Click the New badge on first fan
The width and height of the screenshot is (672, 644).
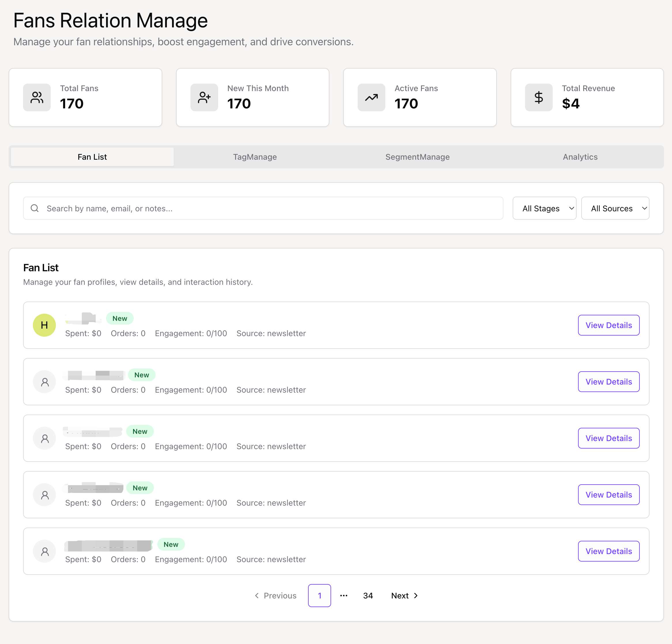120,318
